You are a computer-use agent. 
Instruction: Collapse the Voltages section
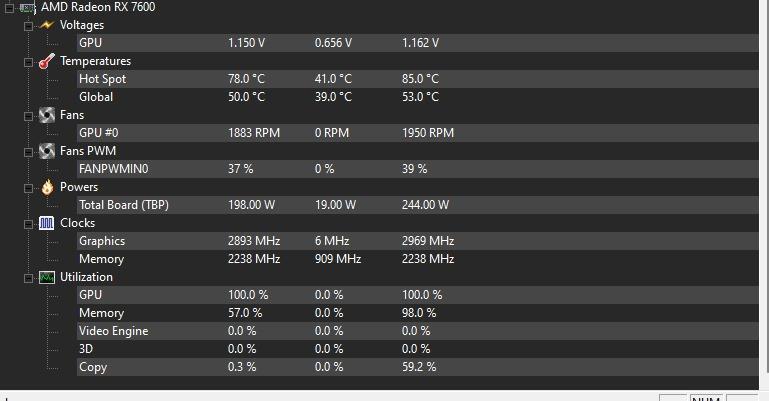[28, 26]
